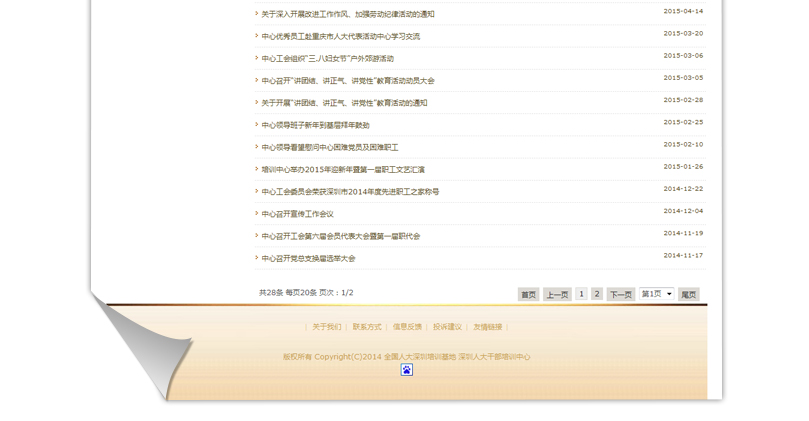The image size is (809, 421).
Task: Open article 中心优秀员工赴重庆市人大代表活动中心学习交流
Action: 340,36
